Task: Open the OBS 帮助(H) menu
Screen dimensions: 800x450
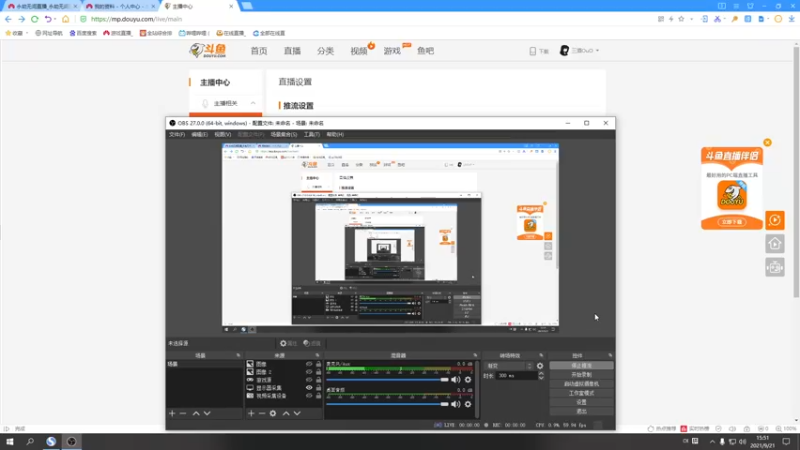Action: [x=335, y=135]
